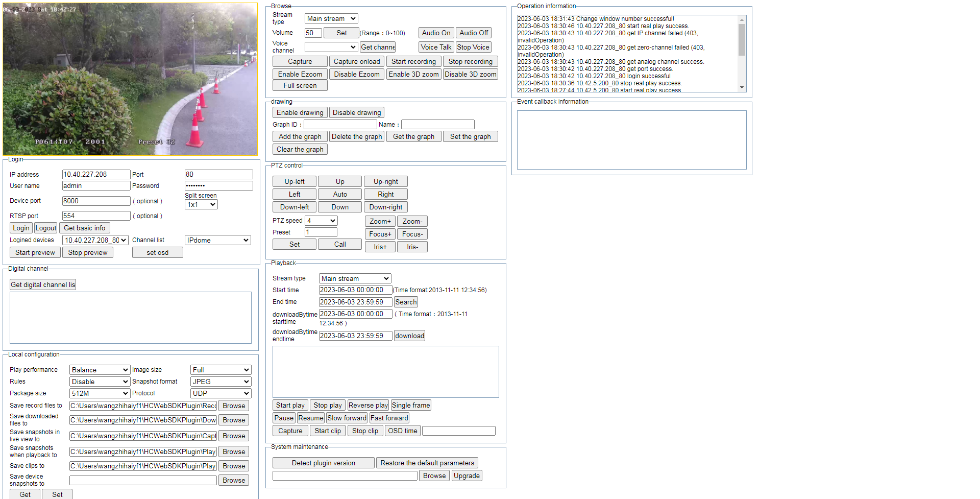Turn Audio Off
The image size is (980, 499).
tap(474, 33)
